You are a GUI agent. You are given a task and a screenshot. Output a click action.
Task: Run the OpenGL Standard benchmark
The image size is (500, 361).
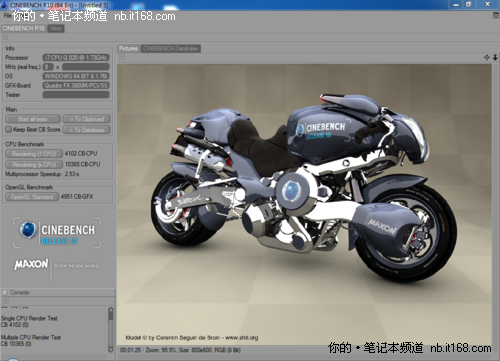(x=32, y=197)
